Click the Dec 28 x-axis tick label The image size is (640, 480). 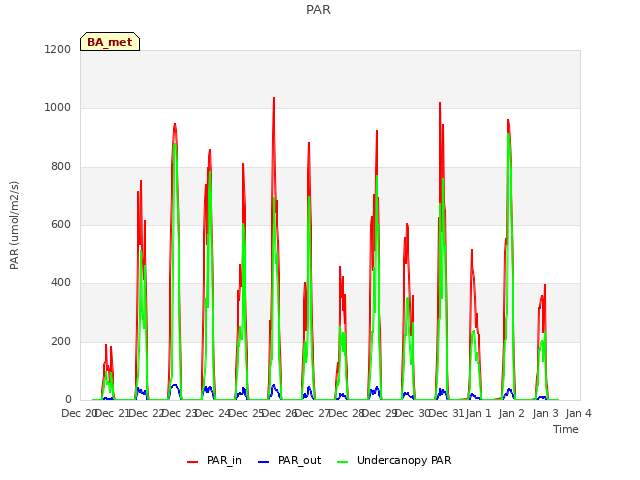[x=347, y=413]
